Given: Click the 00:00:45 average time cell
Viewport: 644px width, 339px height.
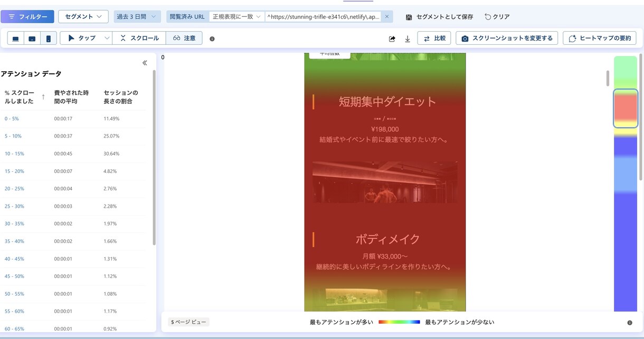Looking at the screenshot, I should coord(63,153).
